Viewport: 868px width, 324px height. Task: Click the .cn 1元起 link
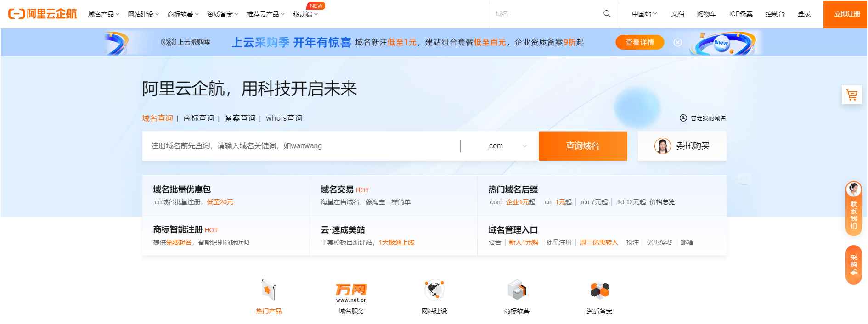pyautogui.click(x=558, y=202)
